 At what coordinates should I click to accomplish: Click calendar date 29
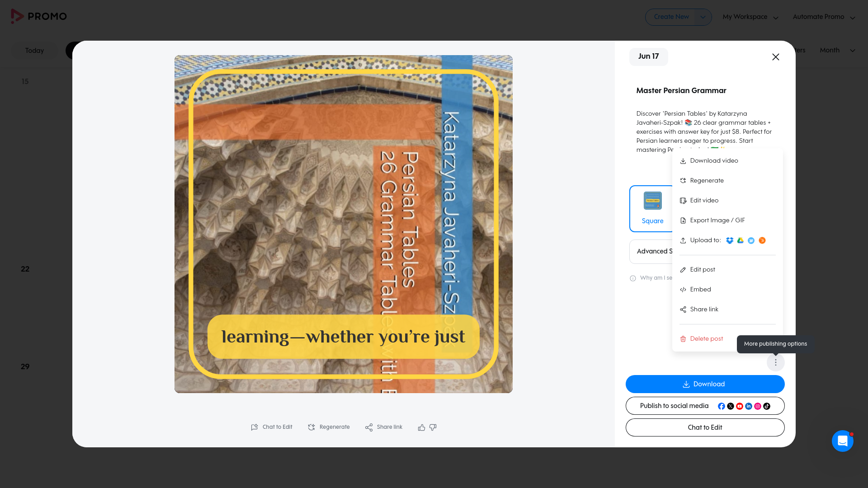(x=25, y=367)
